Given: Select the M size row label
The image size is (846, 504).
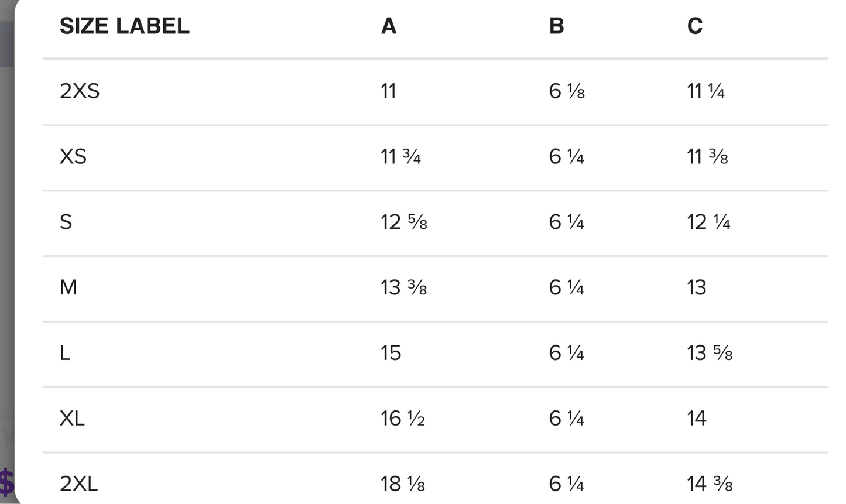Looking at the screenshot, I should coord(68,287).
